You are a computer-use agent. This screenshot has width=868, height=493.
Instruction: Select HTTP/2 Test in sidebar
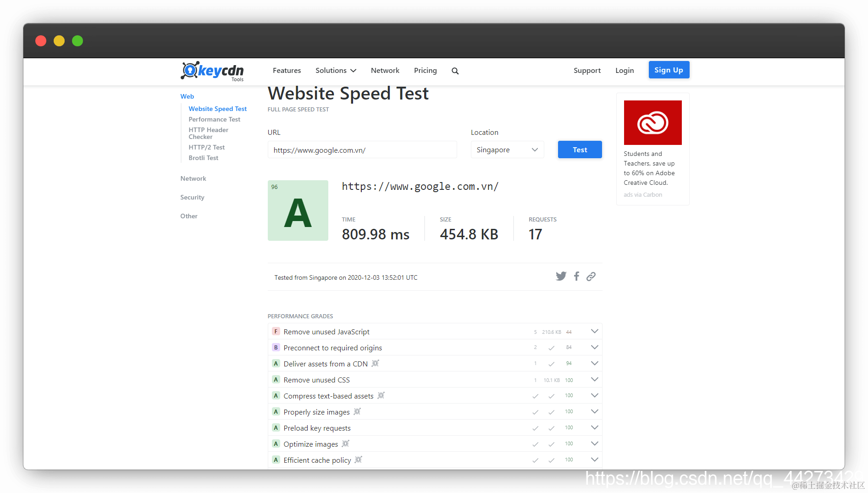206,147
